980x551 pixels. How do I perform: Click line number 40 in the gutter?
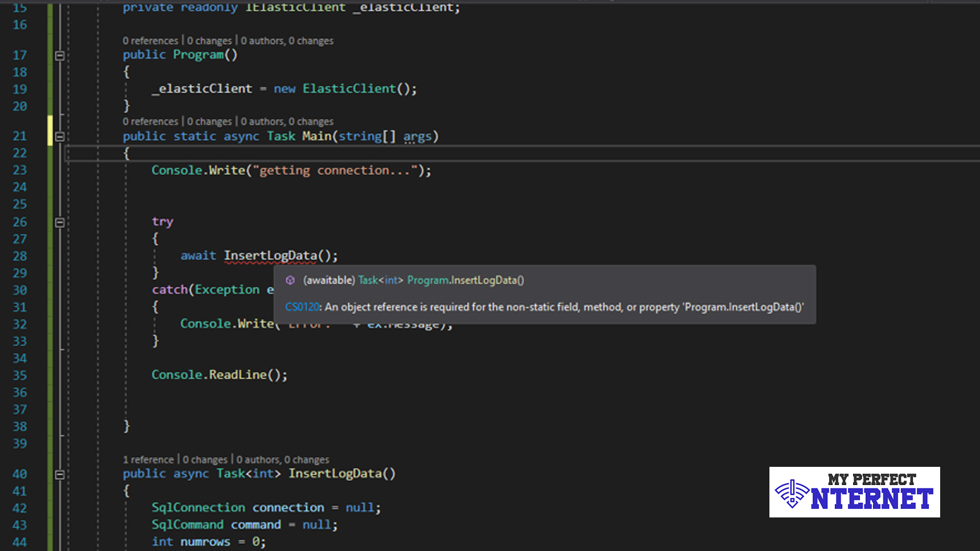pyautogui.click(x=20, y=474)
